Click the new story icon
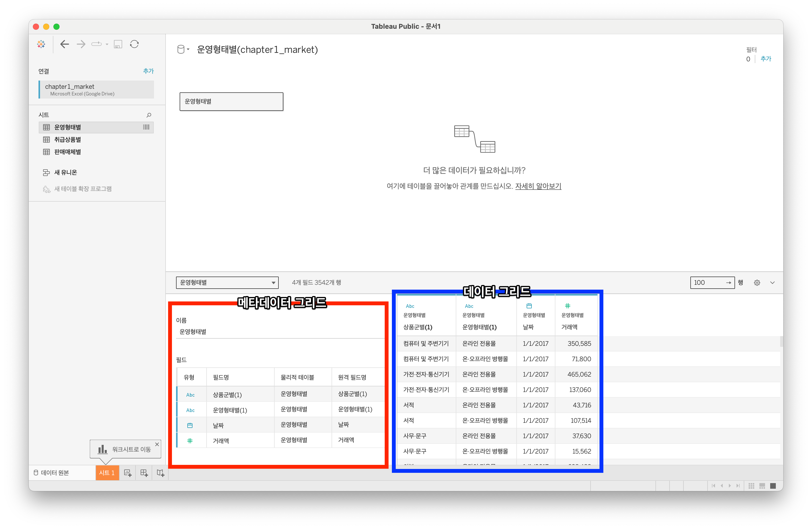Image resolution: width=812 pixels, height=529 pixels. click(x=160, y=473)
